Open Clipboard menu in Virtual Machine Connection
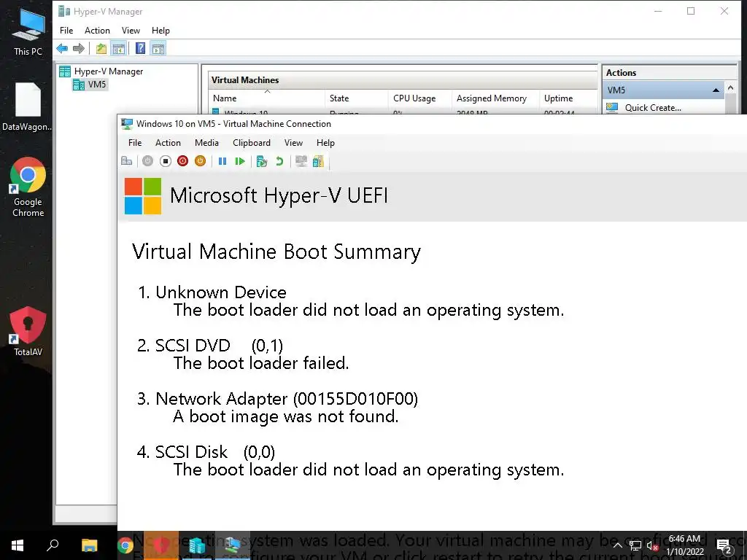 (252, 143)
